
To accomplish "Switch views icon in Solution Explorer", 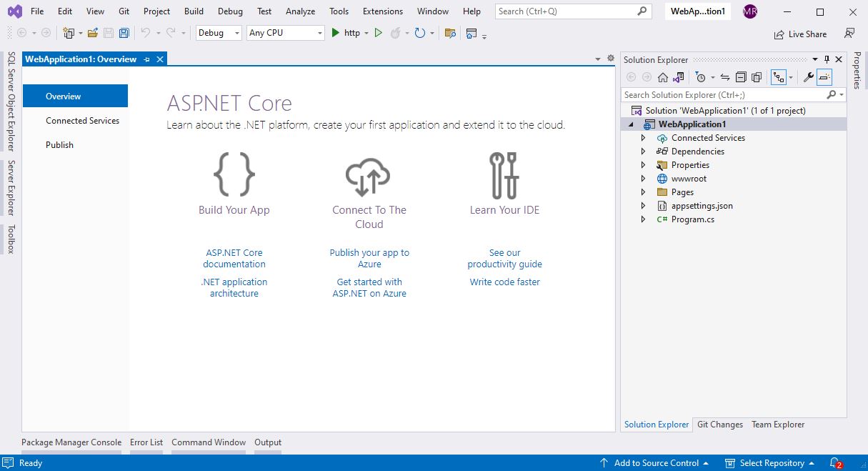I will click(x=678, y=77).
